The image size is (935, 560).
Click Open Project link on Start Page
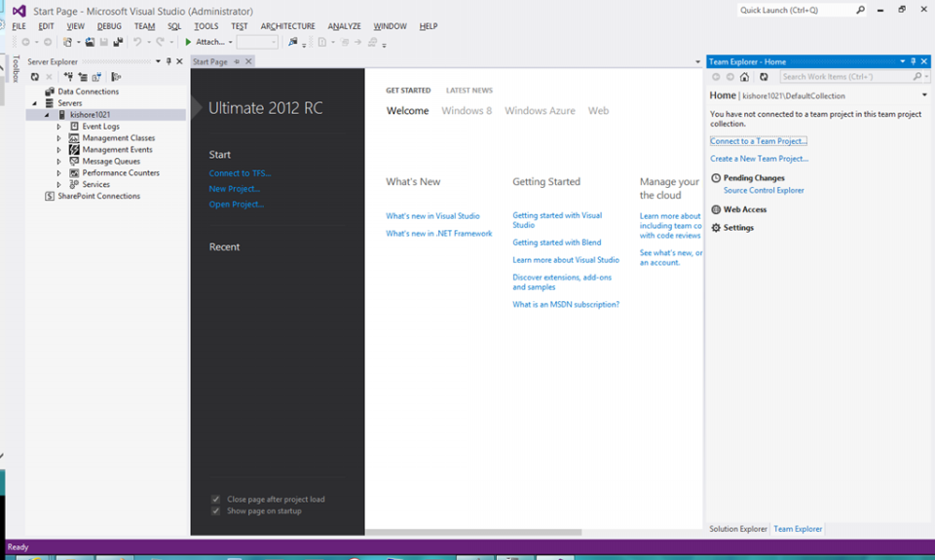(x=236, y=205)
